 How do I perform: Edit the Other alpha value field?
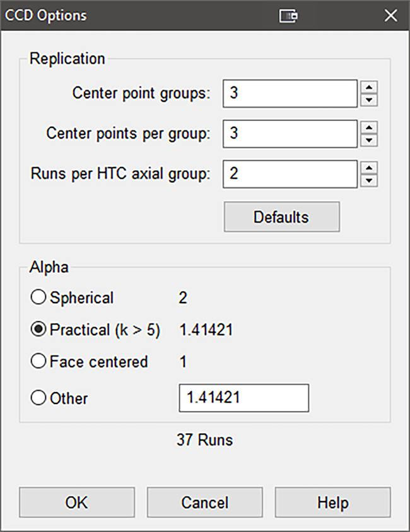click(243, 398)
